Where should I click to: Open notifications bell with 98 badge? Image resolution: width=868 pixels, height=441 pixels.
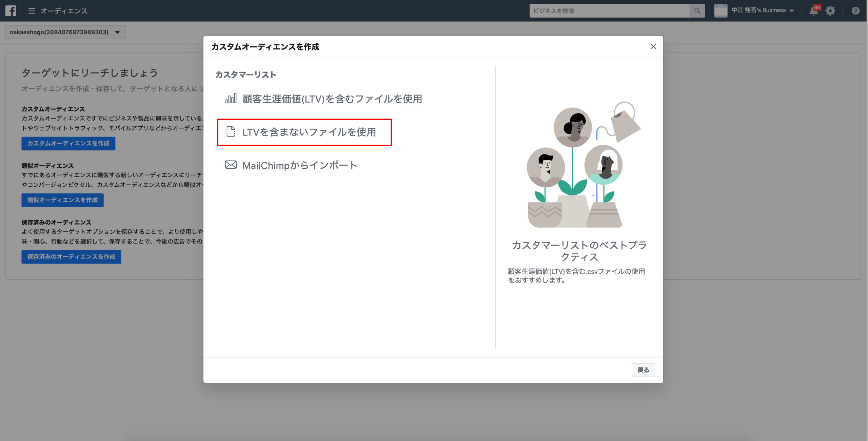tap(814, 11)
